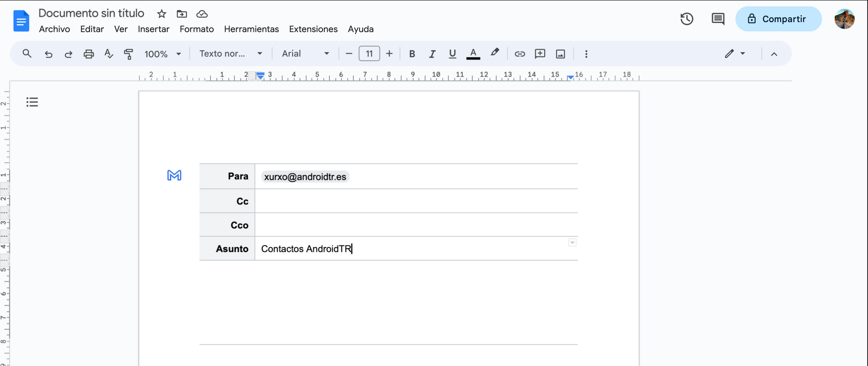Click the Compartir button
The height and width of the screenshot is (366, 868).
(778, 19)
